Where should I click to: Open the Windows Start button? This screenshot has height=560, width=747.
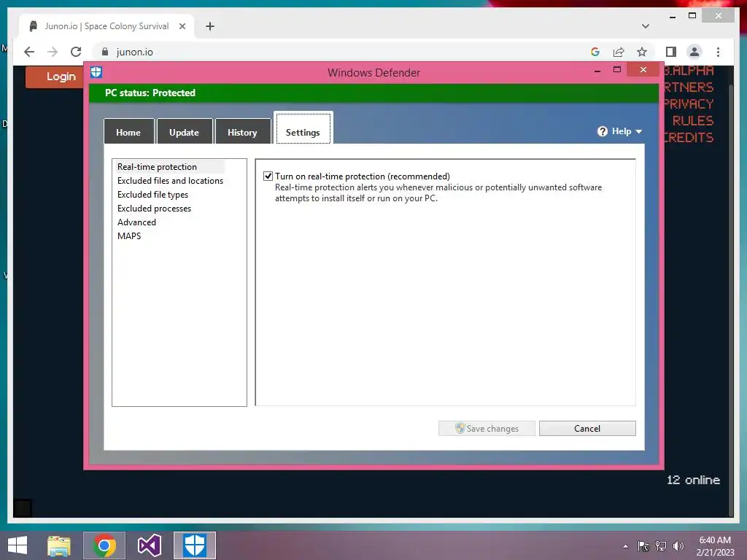point(18,545)
